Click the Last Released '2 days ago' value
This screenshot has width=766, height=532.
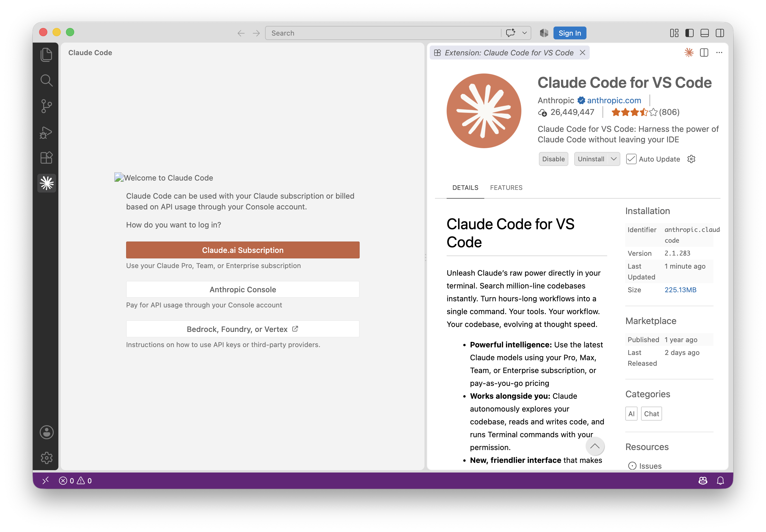click(x=682, y=353)
